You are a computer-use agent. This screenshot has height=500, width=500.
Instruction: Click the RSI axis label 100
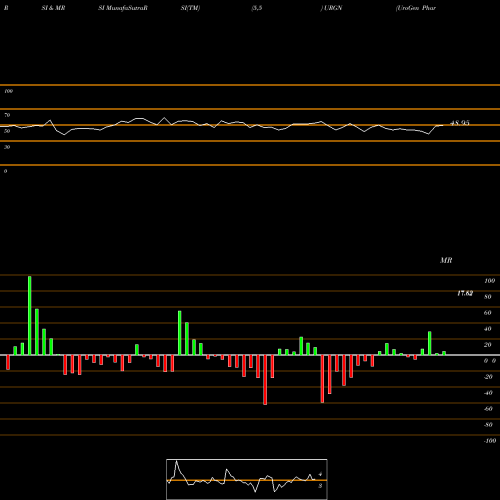coord(8,91)
